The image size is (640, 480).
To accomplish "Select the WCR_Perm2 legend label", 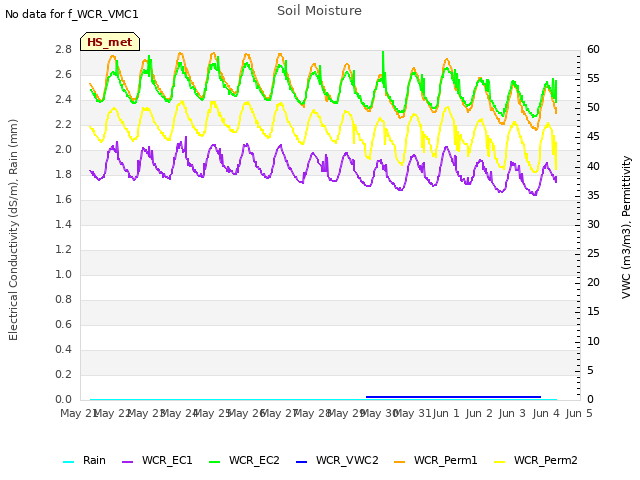I will 546,460.
